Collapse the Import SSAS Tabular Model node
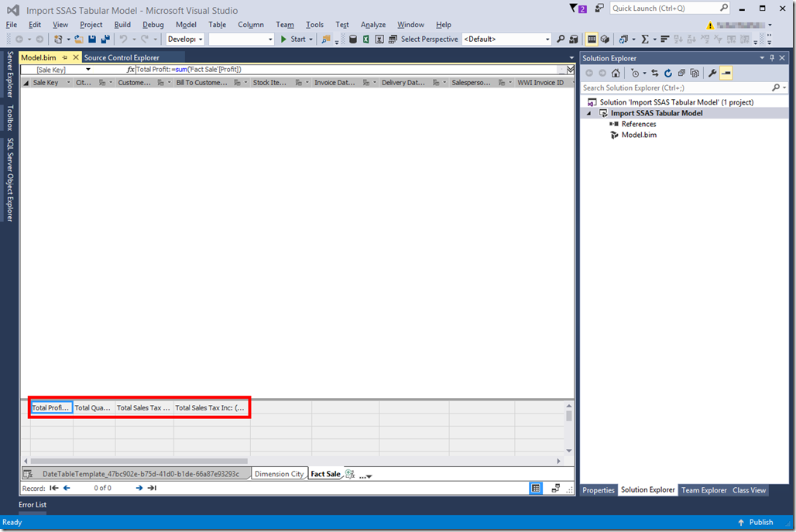This screenshot has height=532, width=796. click(589, 113)
